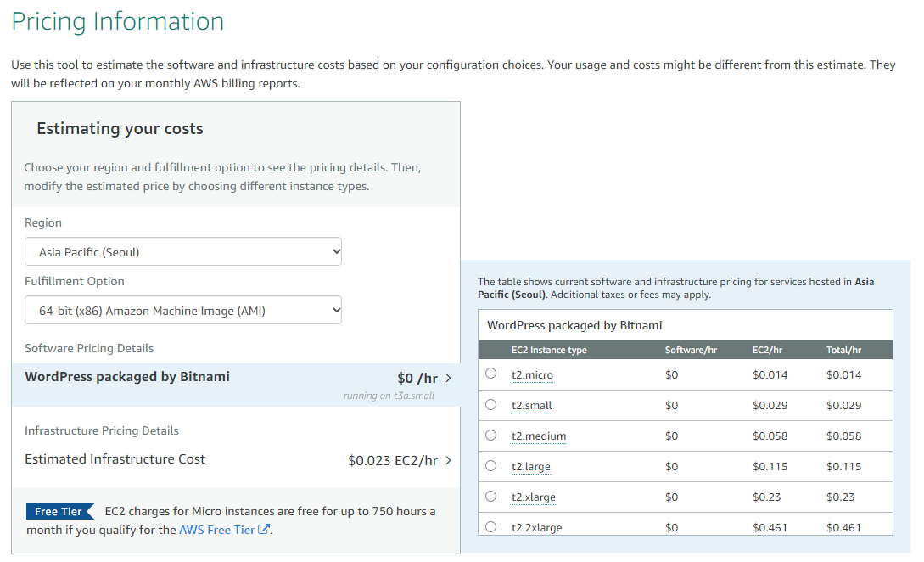Click the Software Pricing Details label
Image resolution: width=924 pixels, height=562 pixels.
[89, 349]
